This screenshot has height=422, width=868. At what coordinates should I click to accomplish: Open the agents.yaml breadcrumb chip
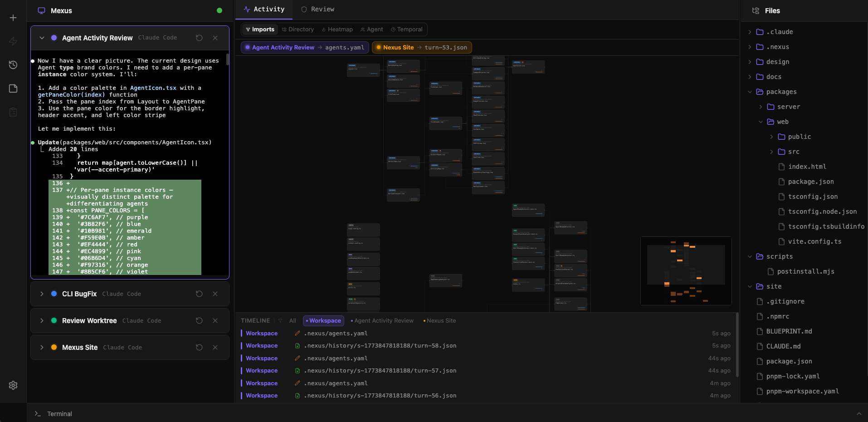point(345,47)
